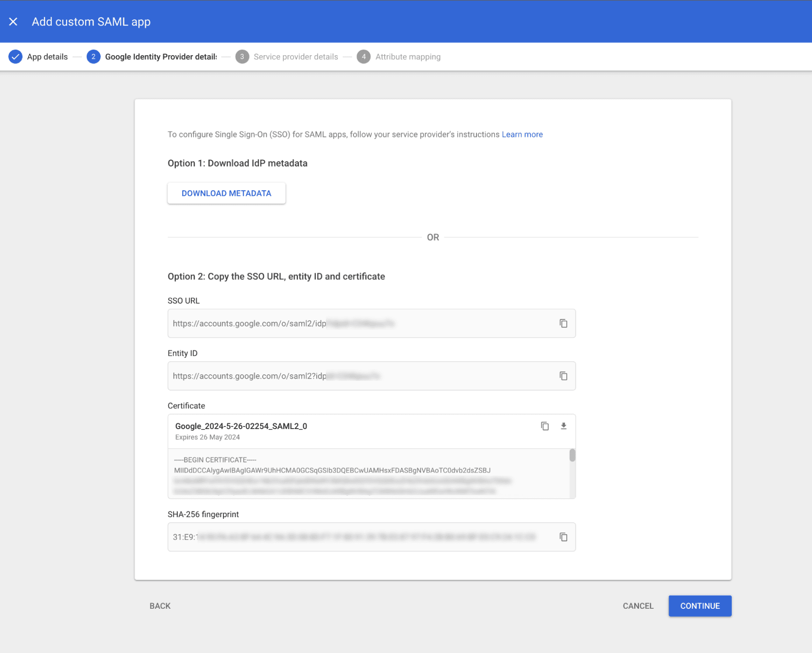The width and height of the screenshot is (812, 653).
Task: Close the Add custom SAML app dialog
Action: [x=13, y=21]
